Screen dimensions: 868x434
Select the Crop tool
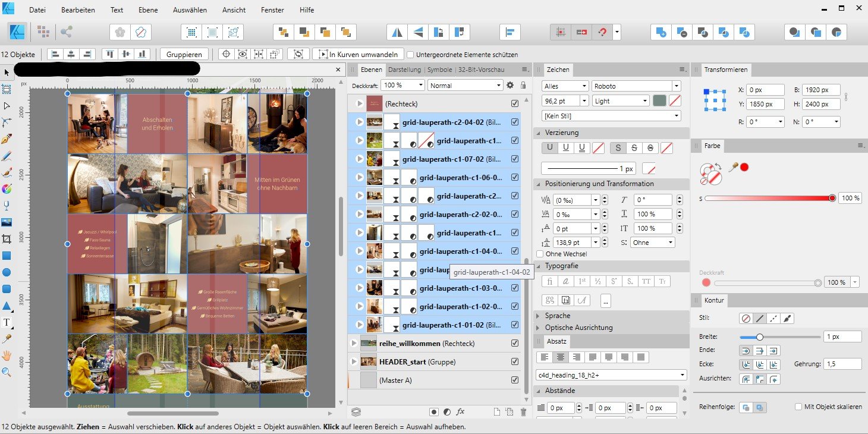pos(7,239)
